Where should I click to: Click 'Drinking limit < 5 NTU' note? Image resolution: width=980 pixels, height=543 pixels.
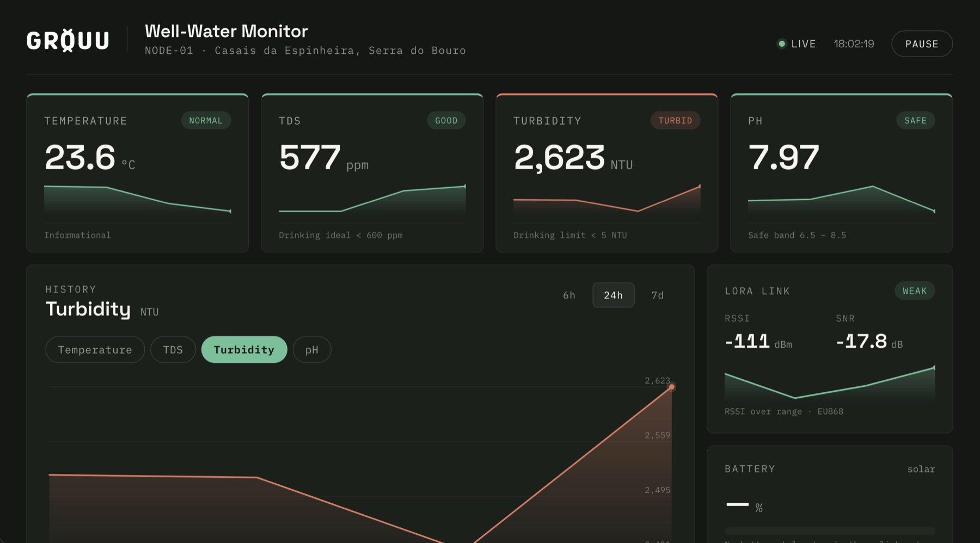coord(570,235)
